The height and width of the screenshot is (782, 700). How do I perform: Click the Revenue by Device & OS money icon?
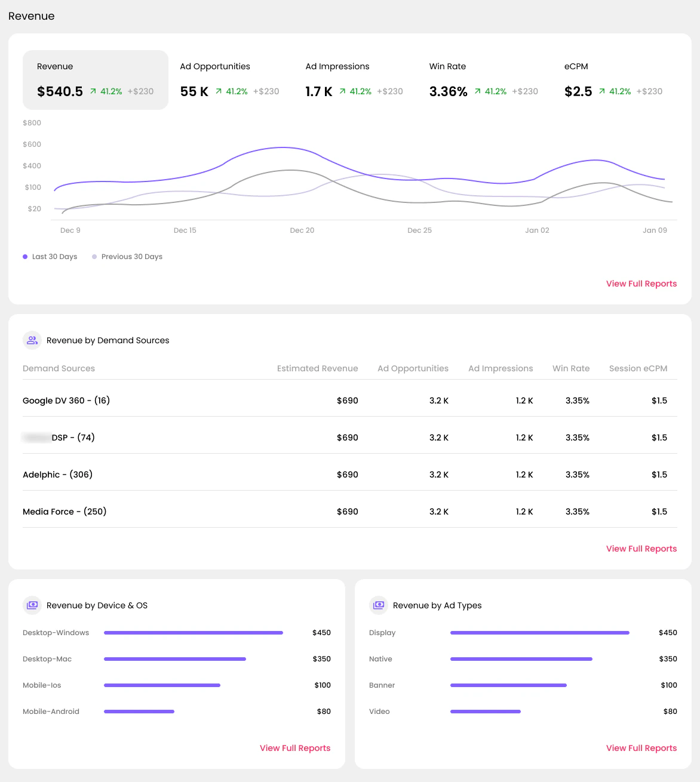32,605
